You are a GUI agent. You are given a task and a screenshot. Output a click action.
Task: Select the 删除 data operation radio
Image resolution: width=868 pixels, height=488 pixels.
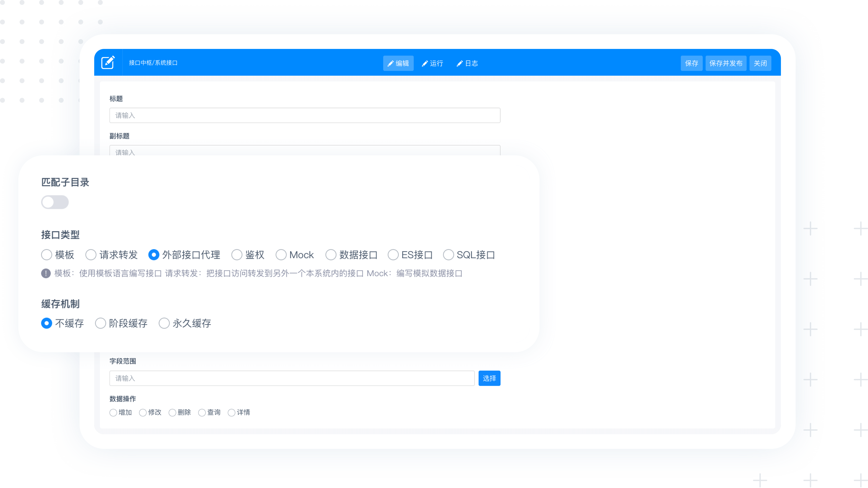pos(172,413)
